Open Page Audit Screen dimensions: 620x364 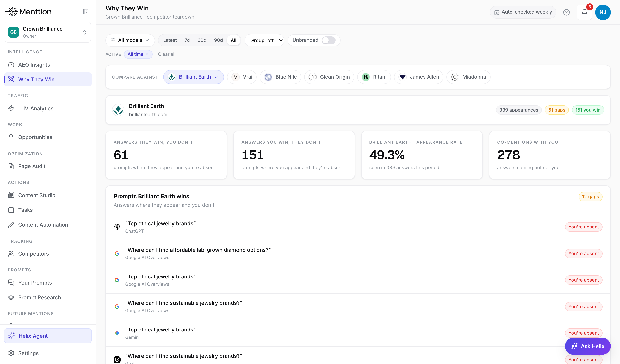48,166
